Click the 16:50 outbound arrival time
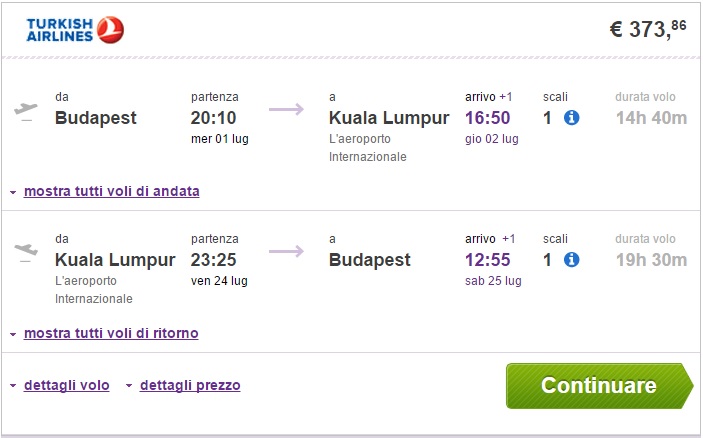 click(x=488, y=118)
